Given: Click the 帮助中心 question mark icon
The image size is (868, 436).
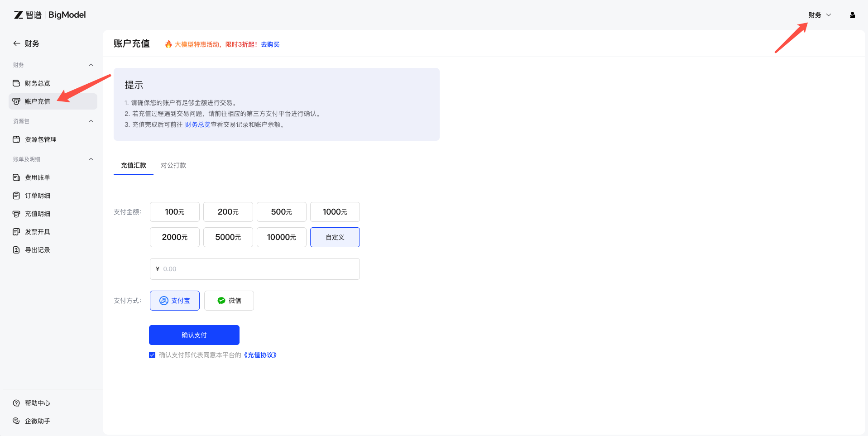Looking at the screenshot, I should click(16, 403).
